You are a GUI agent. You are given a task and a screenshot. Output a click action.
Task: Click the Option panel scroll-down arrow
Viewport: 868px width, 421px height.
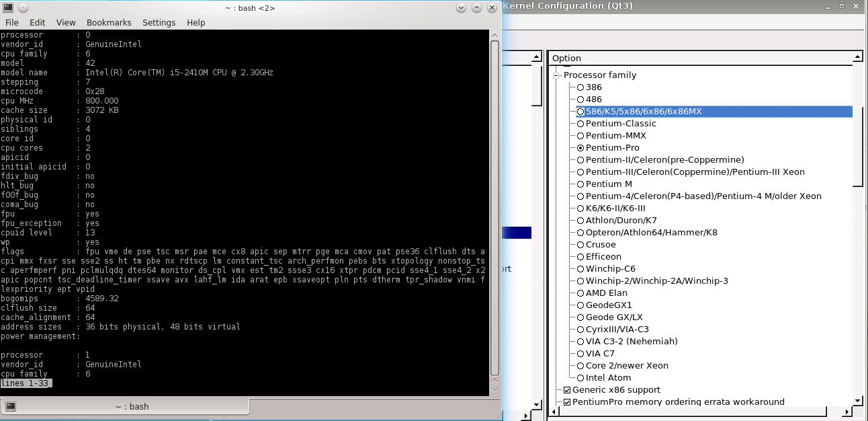coord(857,401)
